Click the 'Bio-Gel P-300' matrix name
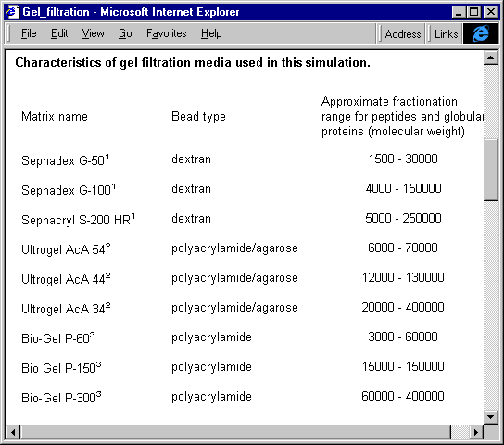 coord(61,398)
